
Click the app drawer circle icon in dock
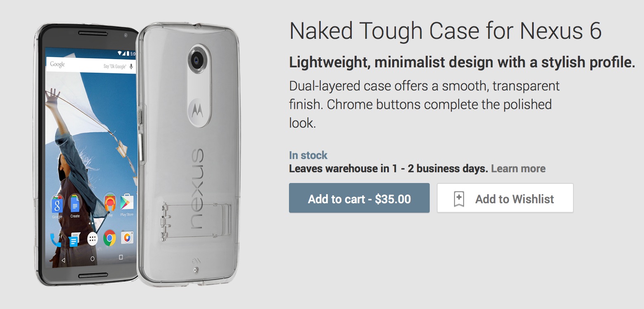[92, 238]
